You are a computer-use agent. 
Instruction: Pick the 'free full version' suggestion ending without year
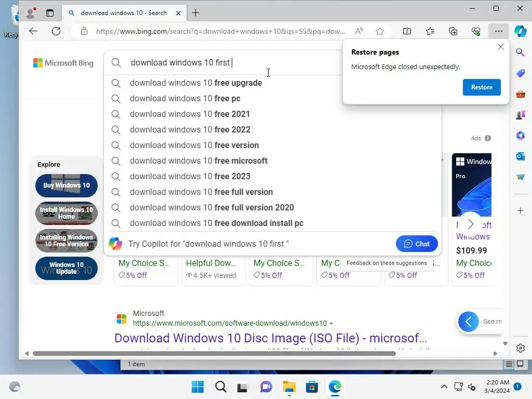[273, 192]
